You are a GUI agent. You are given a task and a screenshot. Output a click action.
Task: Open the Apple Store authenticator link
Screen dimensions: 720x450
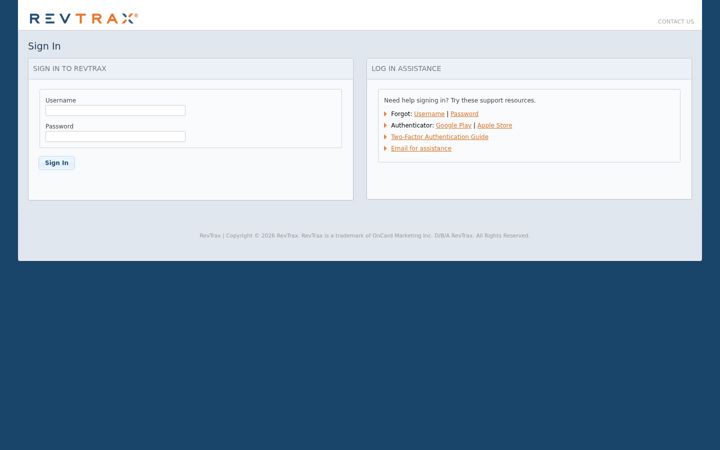[x=495, y=125]
